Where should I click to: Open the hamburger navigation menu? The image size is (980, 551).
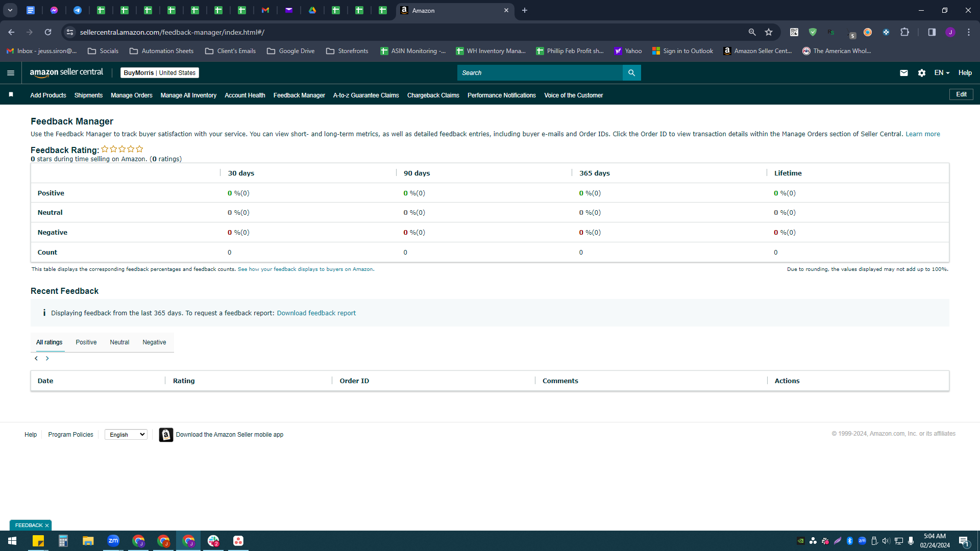coord(11,73)
